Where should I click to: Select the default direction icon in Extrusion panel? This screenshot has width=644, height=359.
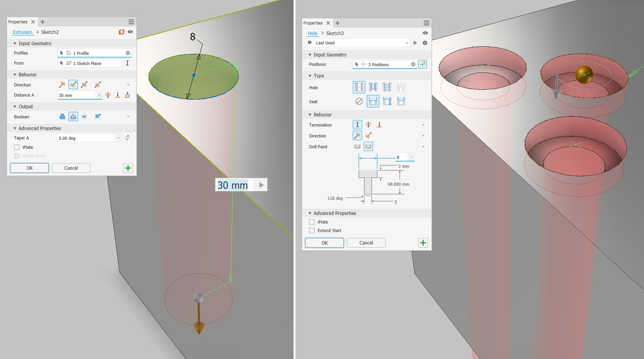click(62, 84)
